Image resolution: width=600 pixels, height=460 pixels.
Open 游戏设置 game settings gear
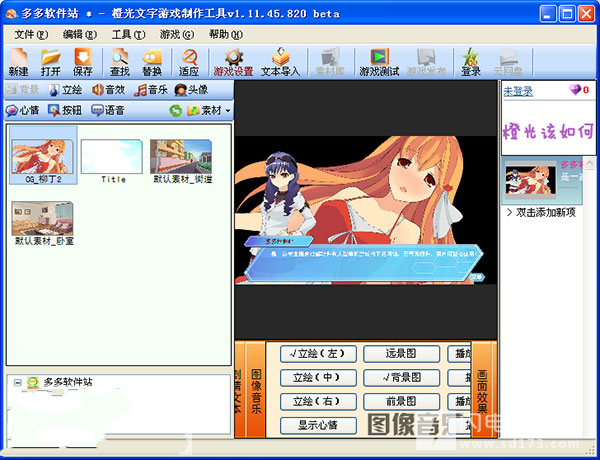pyautogui.click(x=233, y=62)
